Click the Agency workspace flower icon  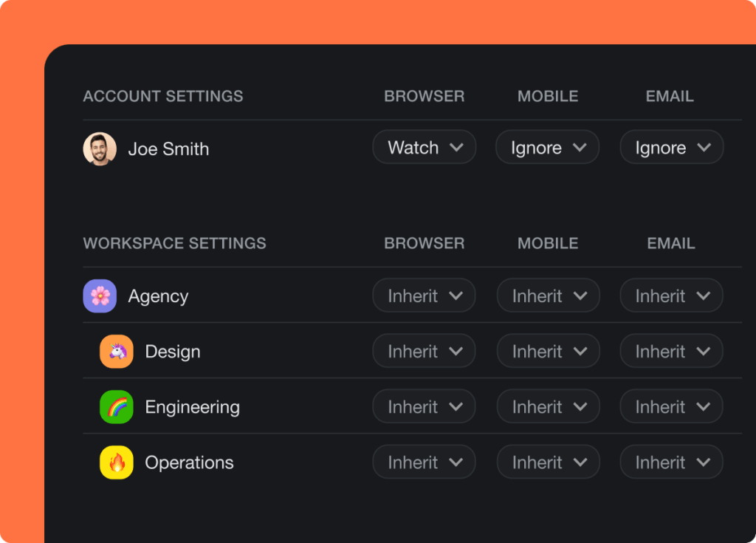(100, 296)
